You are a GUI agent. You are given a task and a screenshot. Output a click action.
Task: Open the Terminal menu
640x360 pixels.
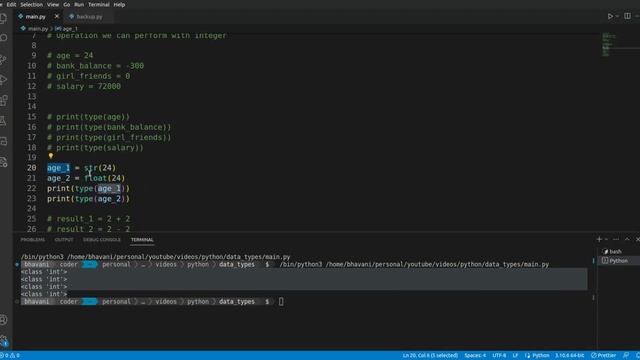pyautogui.click(x=99, y=4)
